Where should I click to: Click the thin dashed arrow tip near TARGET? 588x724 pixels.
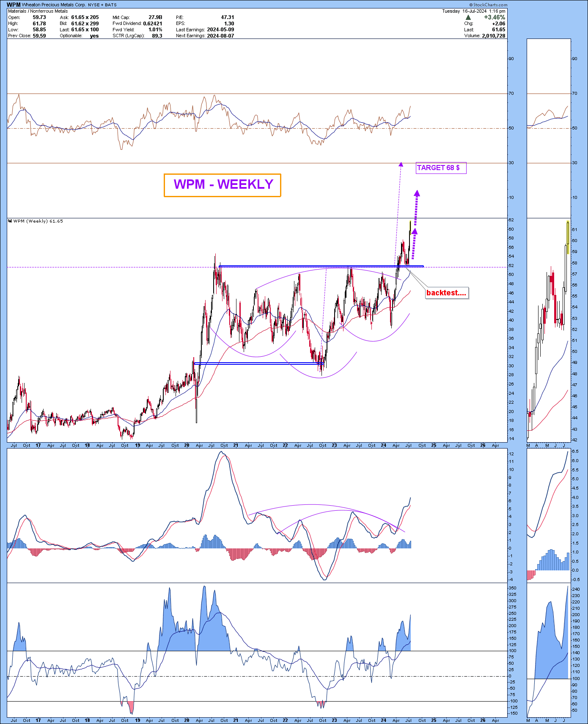point(401,164)
